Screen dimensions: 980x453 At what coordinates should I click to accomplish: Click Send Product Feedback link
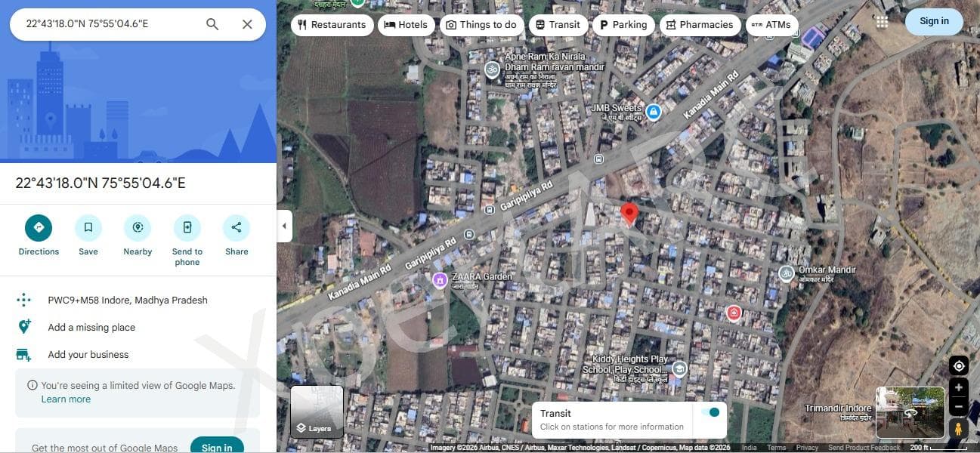(864, 448)
